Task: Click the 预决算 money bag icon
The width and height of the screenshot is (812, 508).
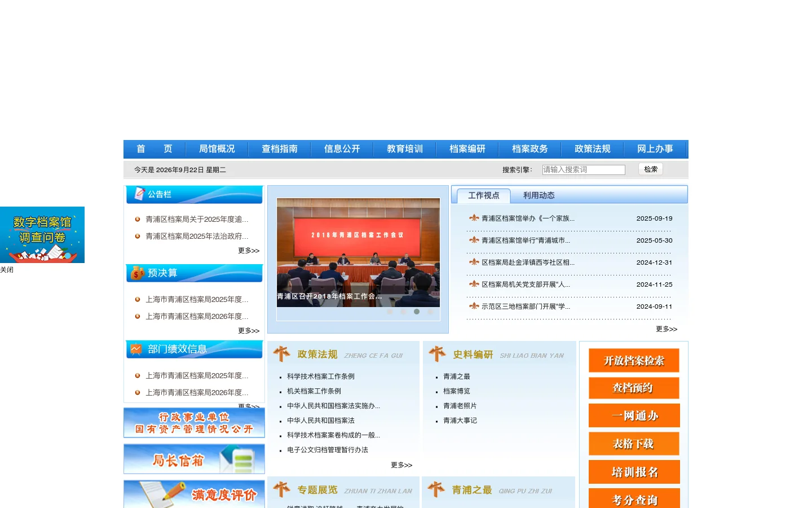Action: click(x=138, y=273)
